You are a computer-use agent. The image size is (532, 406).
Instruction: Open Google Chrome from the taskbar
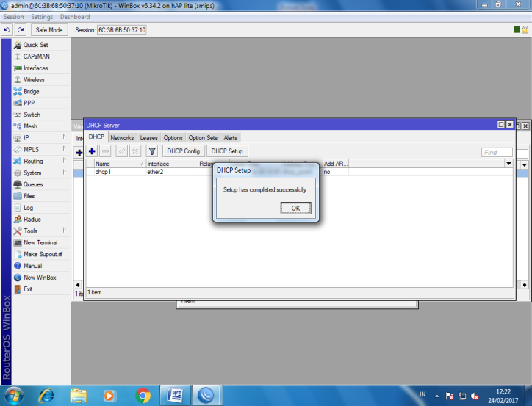[143, 396]
